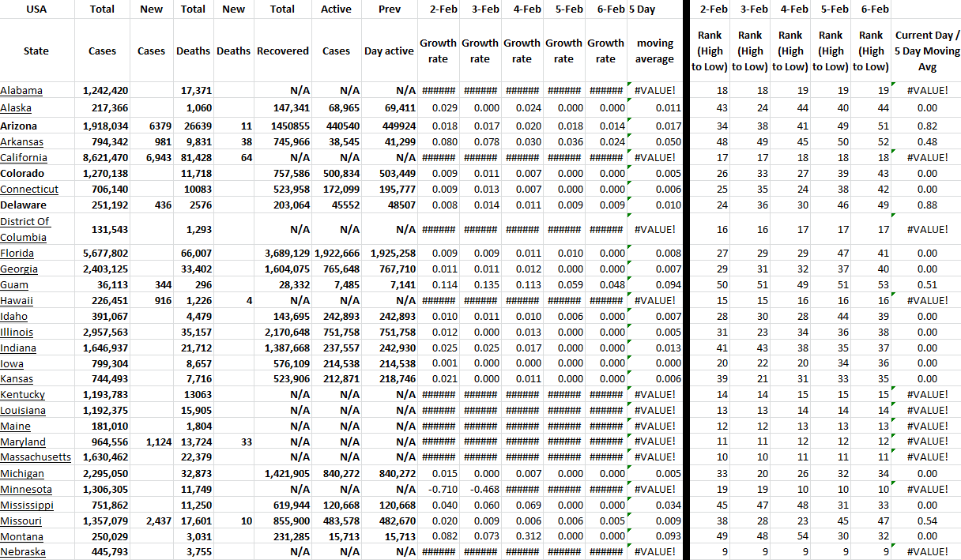Open the Alabama state link
This screenshot has width=961, height=560.
pos(21,91)
